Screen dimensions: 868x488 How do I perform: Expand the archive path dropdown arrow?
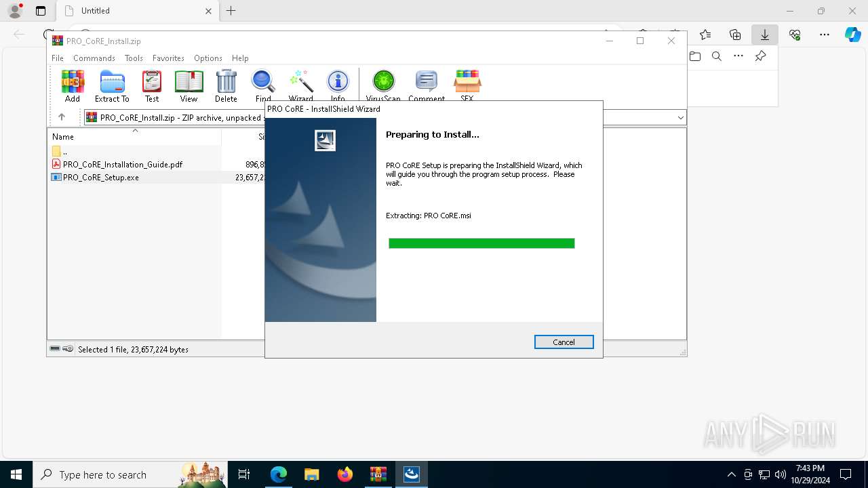click(680, 117)
